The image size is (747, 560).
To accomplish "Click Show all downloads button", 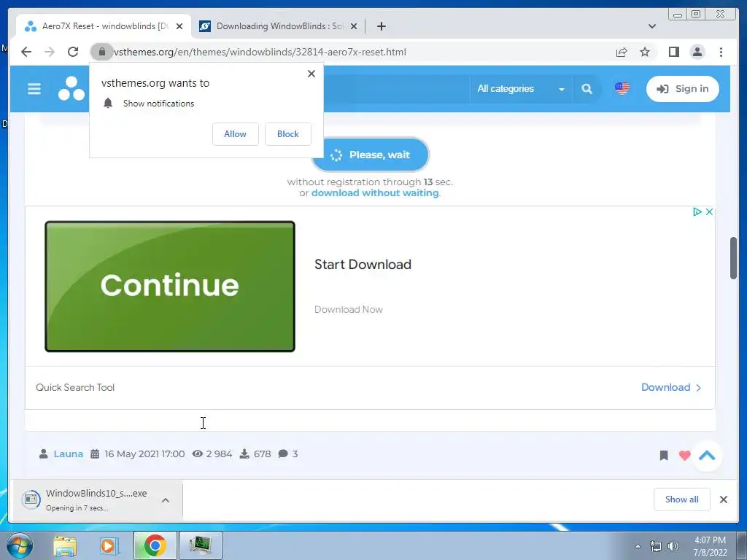I will point(682,499).
